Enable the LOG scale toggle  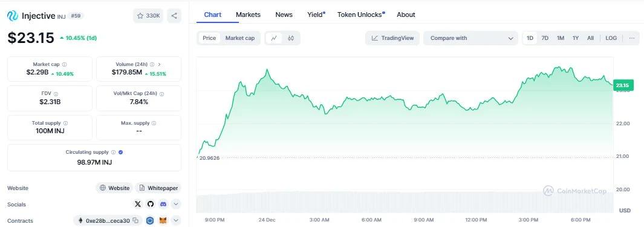click(x=611, y=38)
